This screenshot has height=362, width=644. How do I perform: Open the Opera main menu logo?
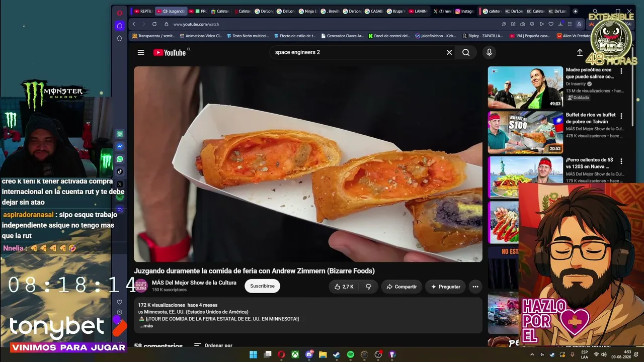120,13
